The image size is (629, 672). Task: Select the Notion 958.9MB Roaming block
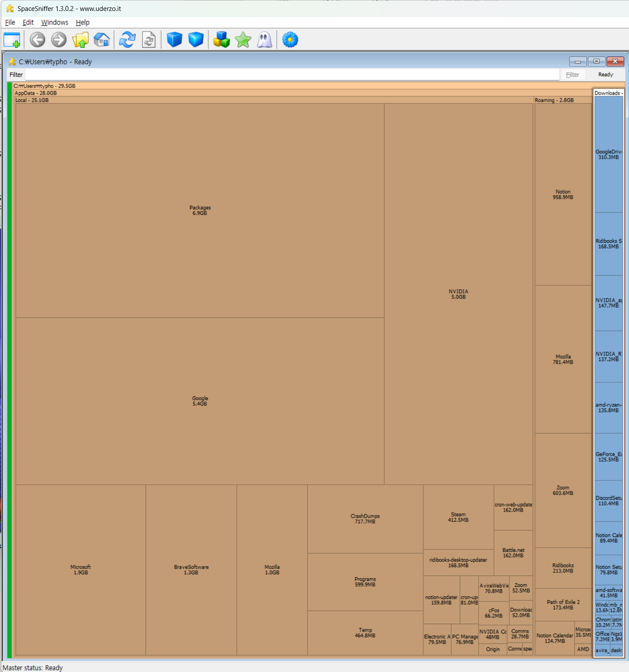pyautogui.click(x=563, y=194)
